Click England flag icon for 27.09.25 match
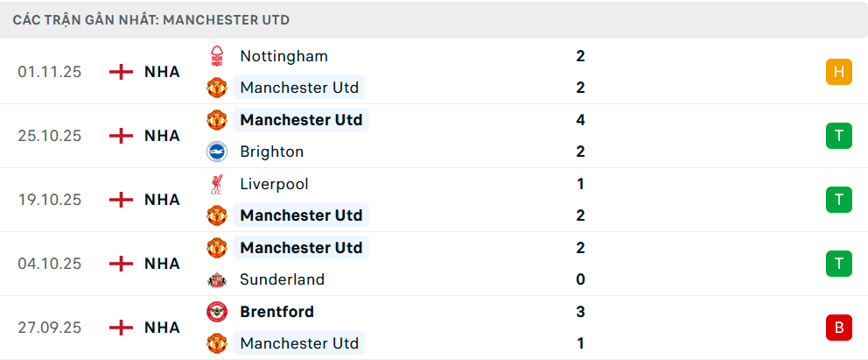Screen dimensions: 868x360 coord(121,328)
